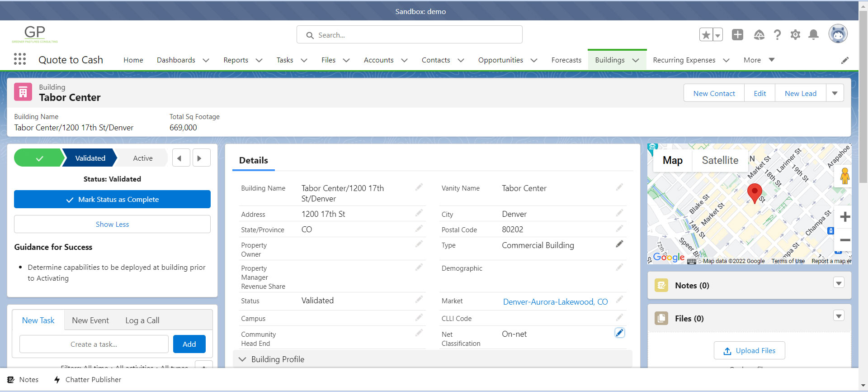Click Mark Status as Complete button
868x392 pixels.
[112, 199]
